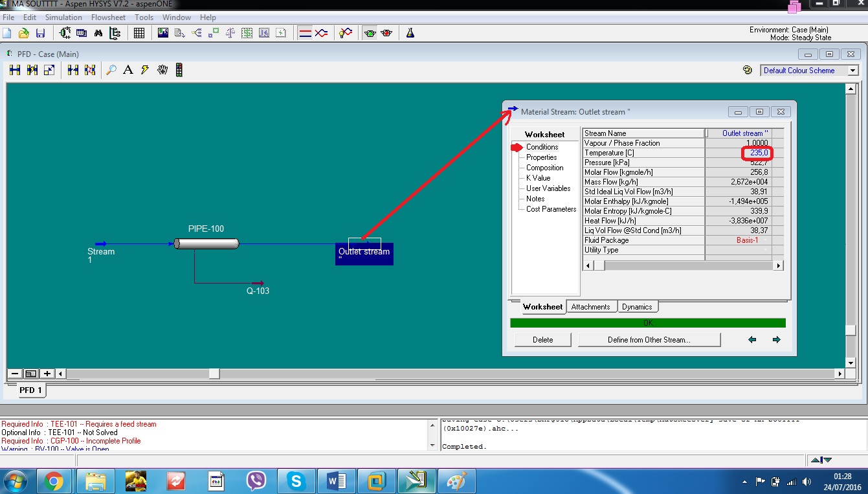Enter Basis Environment via flask icon
This screenshot has height=494, width=868.
[410, 33]
